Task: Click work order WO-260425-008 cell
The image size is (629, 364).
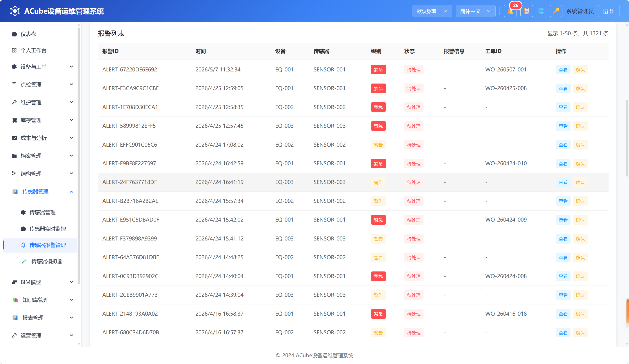Action: click(506, 88)
